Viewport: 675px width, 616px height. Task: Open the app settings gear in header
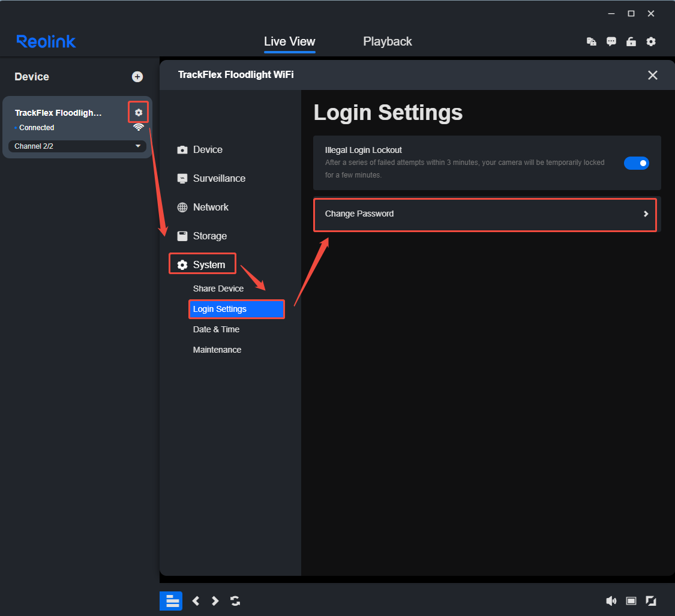click(651, 41)
